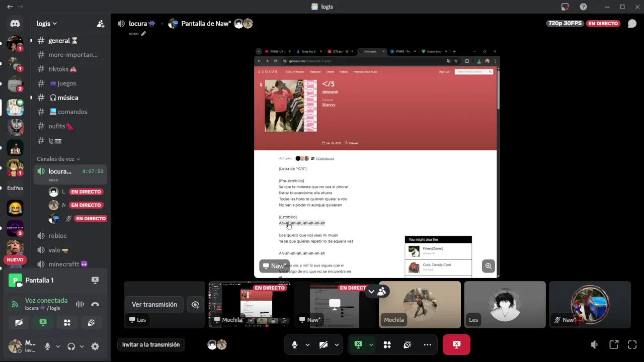Collapse the Canales de voz category
The image size is (644, 362).
58,159
